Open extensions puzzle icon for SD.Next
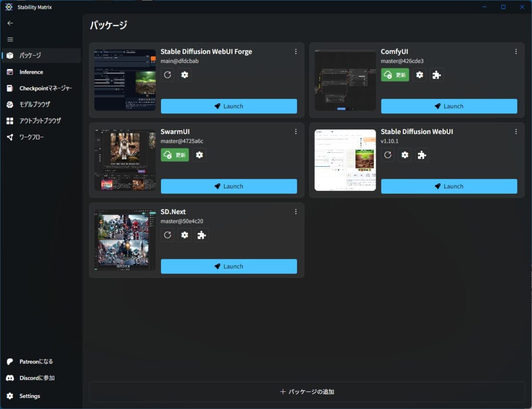 [x=202, y=235]
